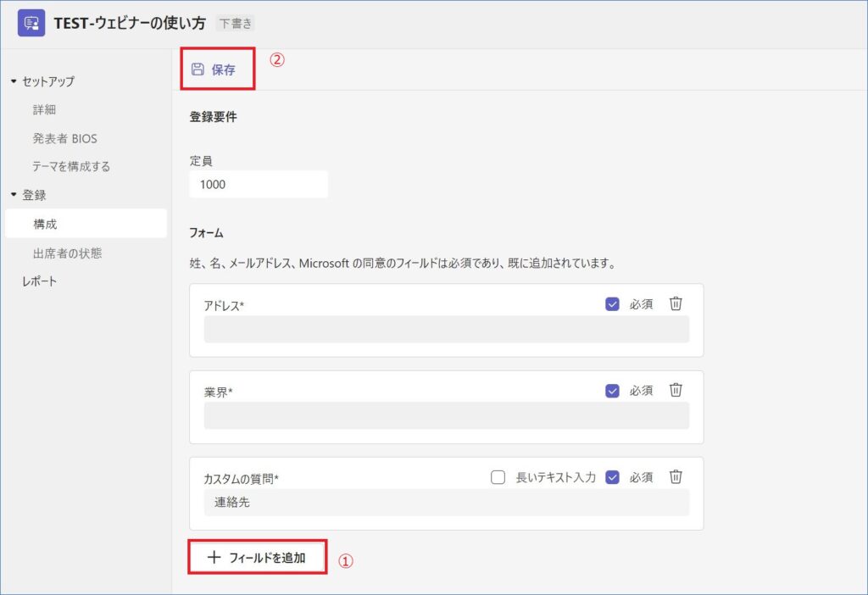Collapse the 登録 section in sidebar

point(14,195)
